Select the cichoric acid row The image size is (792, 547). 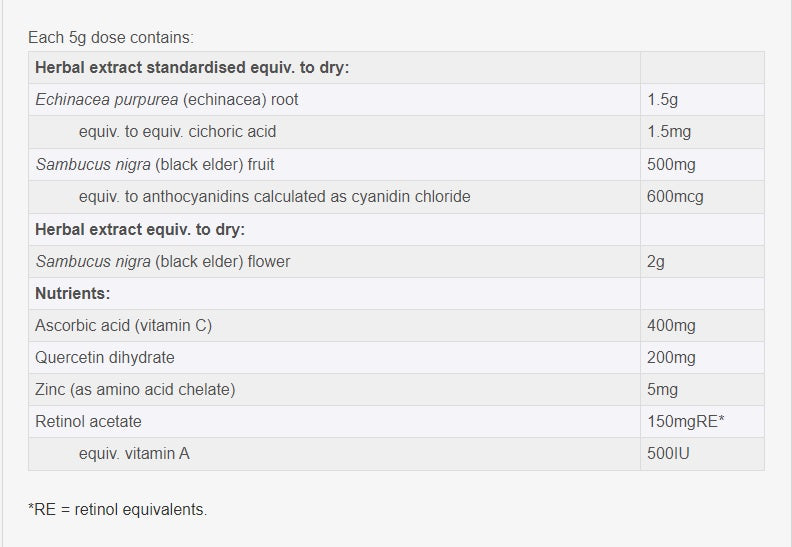[x=177, y=132]
